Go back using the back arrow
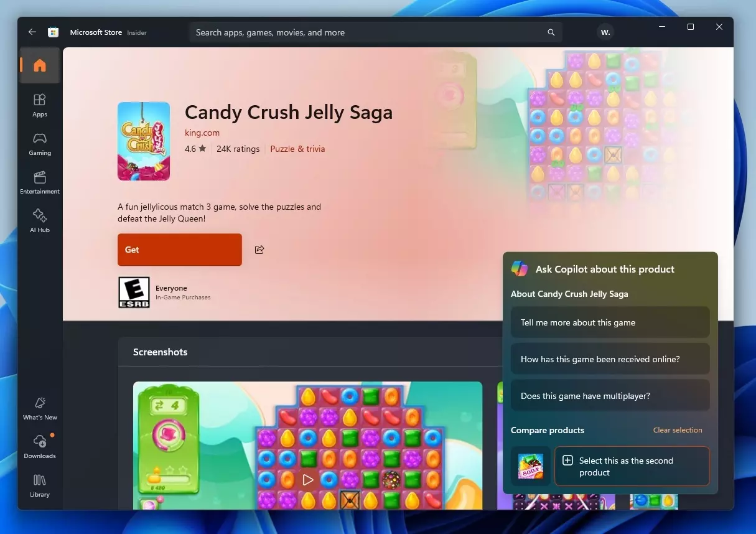The image size is (756, 534). 32,32
